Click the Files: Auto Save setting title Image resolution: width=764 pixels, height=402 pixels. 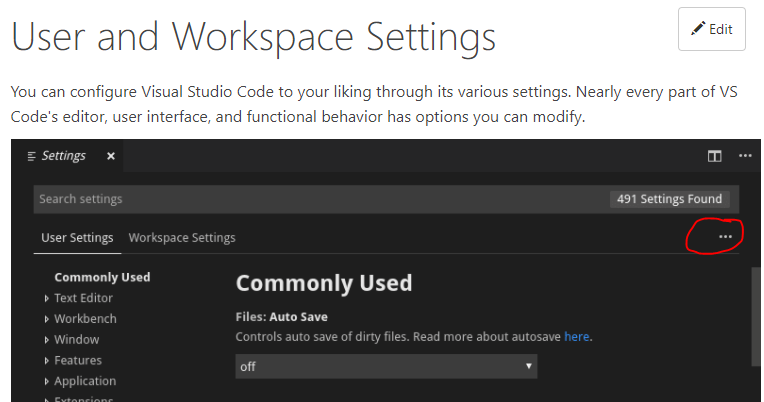point(282,317)
